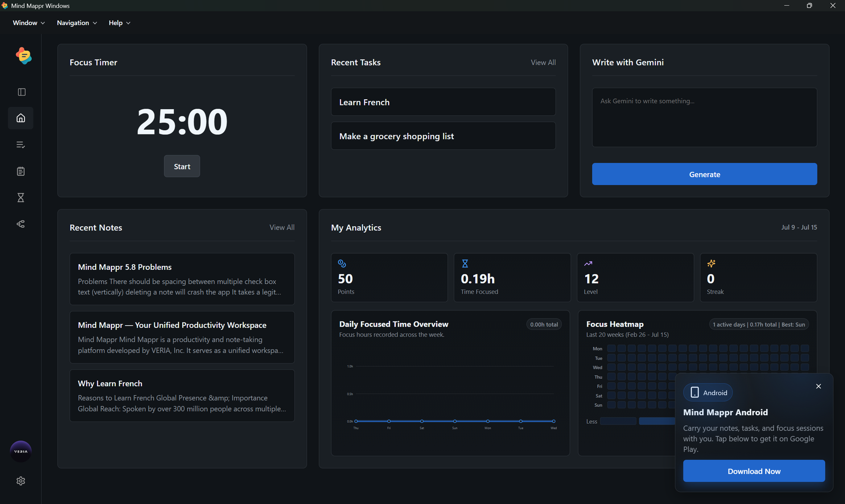Close the Mind Mappr Android popup
Viewport: 845px width, 504px height.
pyautogui.click(x=819, y=386)
